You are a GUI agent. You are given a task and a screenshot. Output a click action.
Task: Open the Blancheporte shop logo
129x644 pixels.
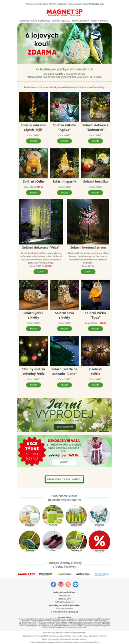point(46,574)
